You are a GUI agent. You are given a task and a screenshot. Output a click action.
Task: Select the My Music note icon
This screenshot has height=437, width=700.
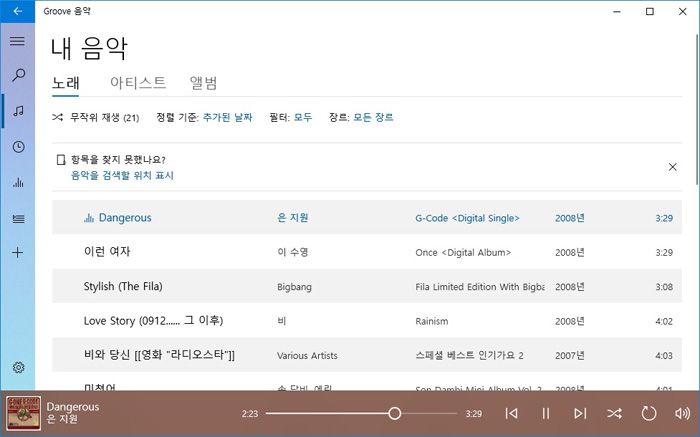tap(18, 111)
